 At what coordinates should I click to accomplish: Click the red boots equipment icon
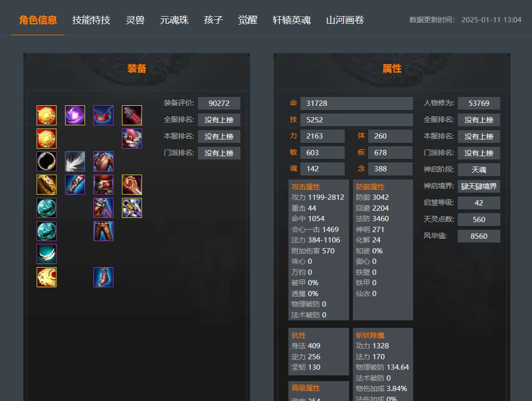pos(103,277)
